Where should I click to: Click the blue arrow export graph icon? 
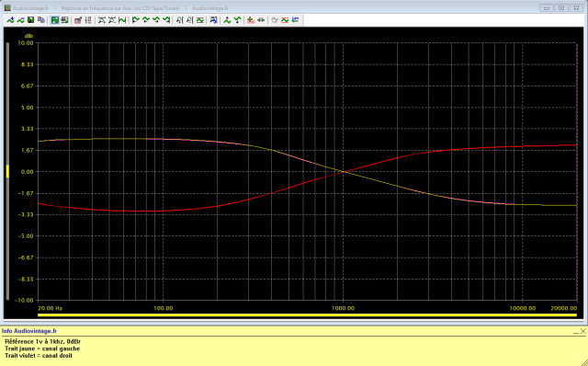pos(213,20)
